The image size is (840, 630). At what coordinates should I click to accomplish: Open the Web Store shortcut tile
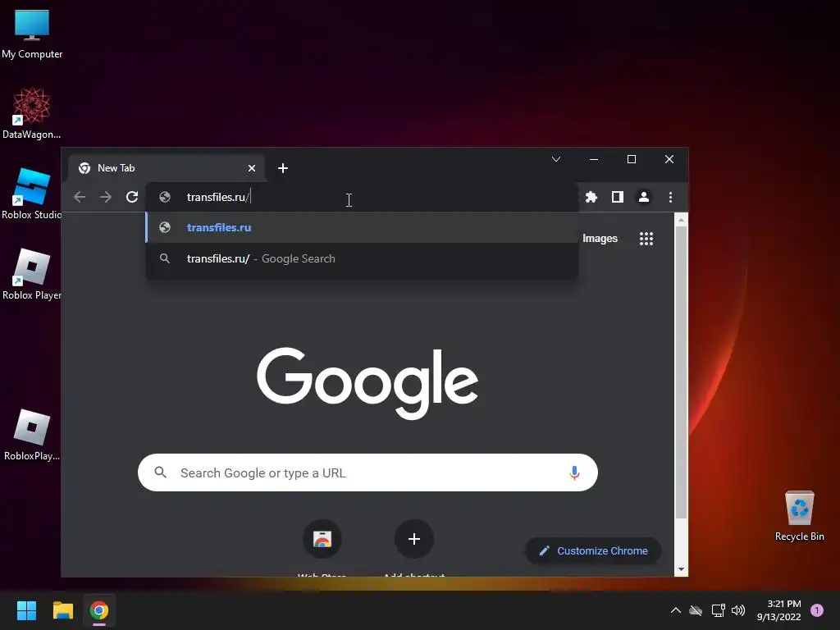[x=322, y=539]
